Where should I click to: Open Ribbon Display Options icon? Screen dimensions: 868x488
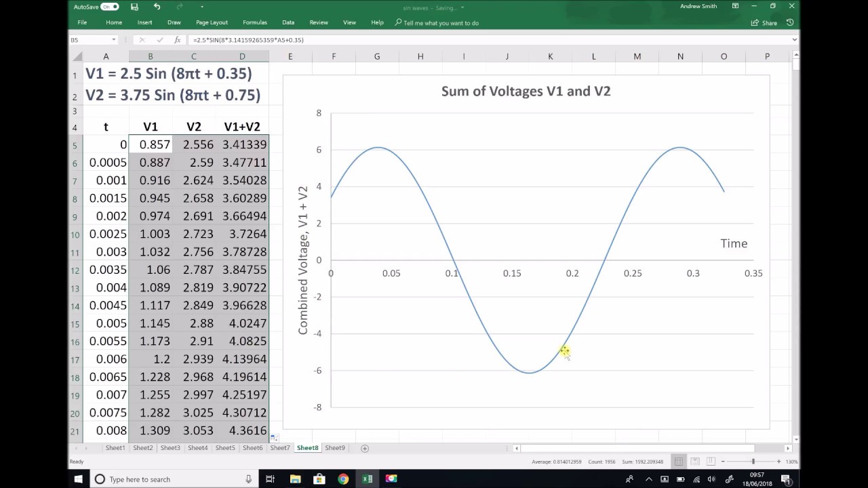pyautogui.click(x=735, y=6)
